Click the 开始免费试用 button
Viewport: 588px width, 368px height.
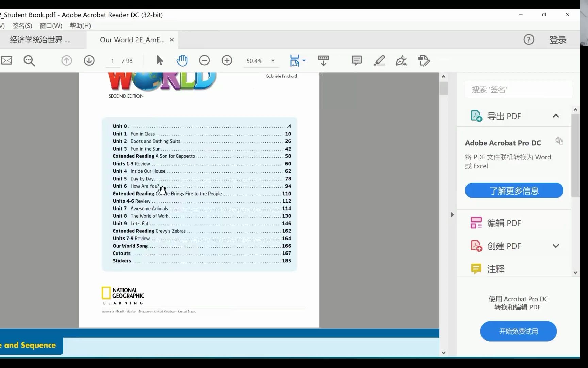(x=518, y=331)
